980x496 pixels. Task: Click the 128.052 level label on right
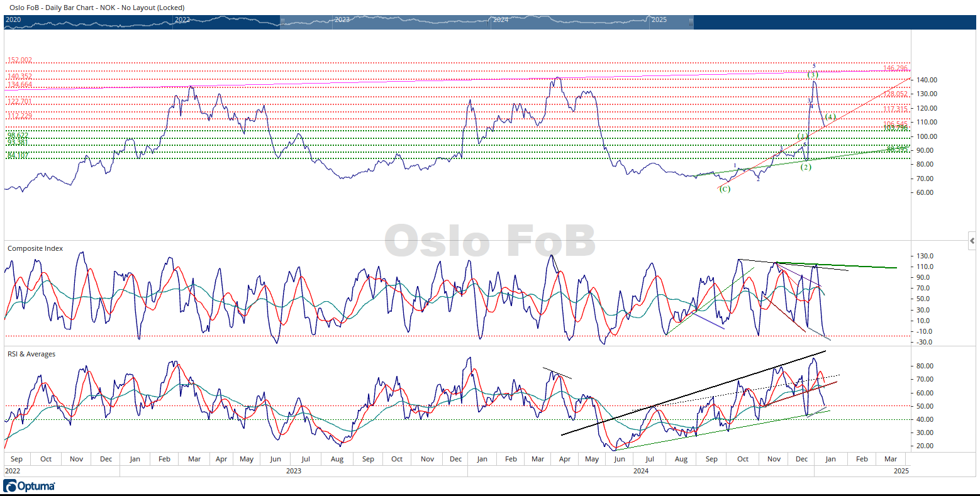896,94
